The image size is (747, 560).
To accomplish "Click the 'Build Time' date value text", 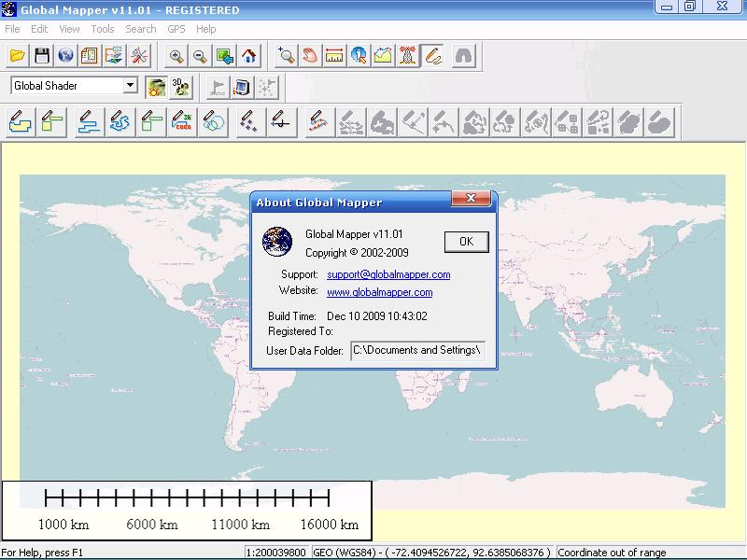I will (x=377, y=316).
